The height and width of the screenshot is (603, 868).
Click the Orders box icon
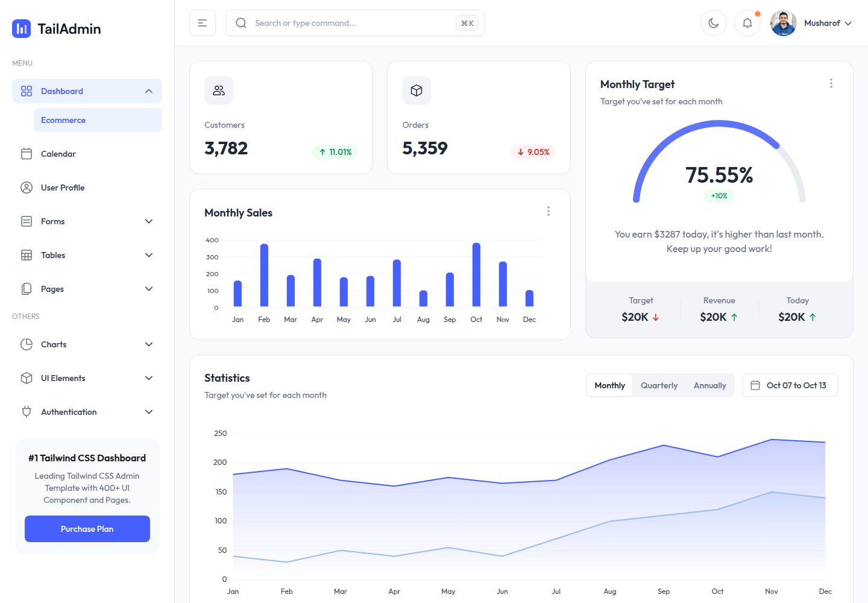pyautogui.click(x=417, y=90)
